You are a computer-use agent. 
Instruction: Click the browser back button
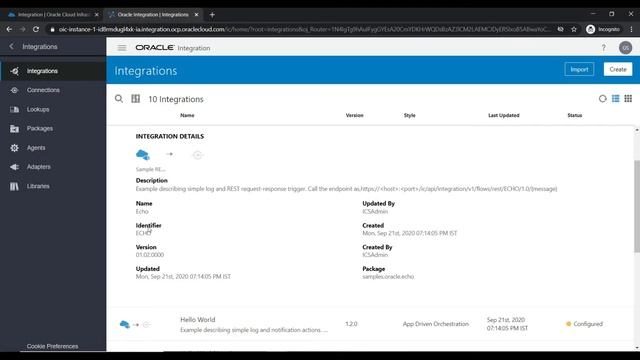pos(9,29)
